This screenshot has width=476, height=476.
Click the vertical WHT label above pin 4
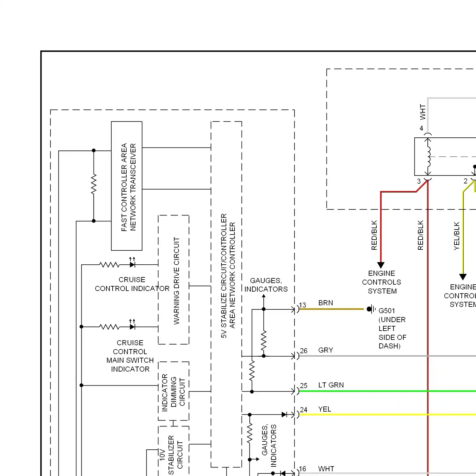click(x=422, y=112)
